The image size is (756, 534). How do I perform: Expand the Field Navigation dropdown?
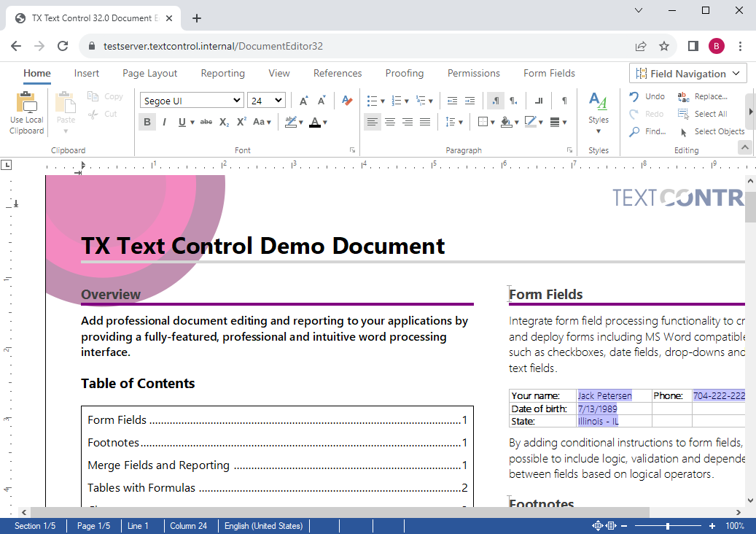coord(688,74)
